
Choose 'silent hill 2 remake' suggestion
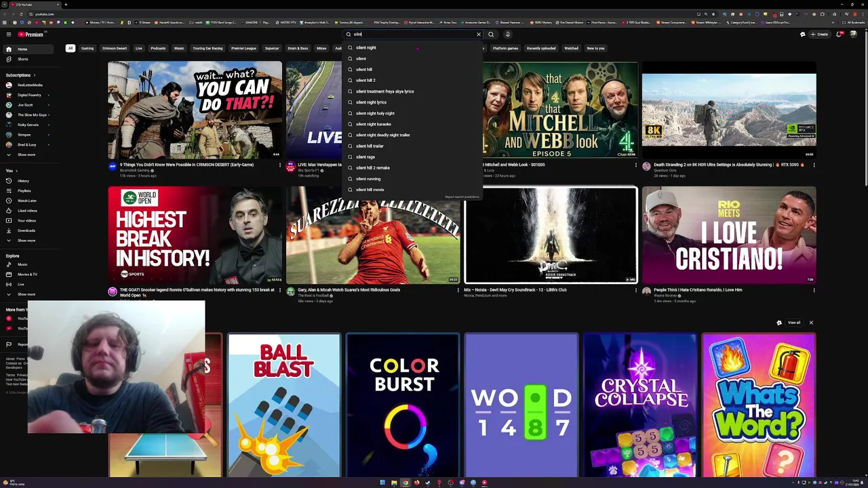pos(412,167)
